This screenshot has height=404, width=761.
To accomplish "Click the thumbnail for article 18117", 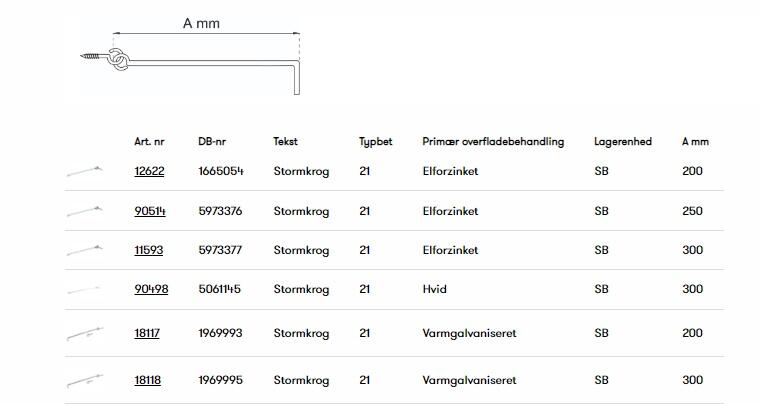I will coord(85,334).
